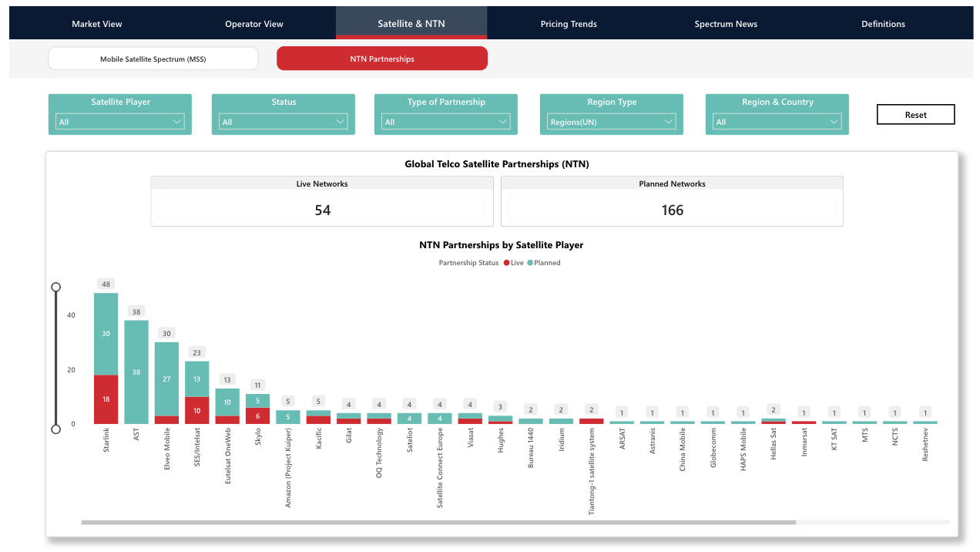Click Elveo Mobile's Planned segment (27)
Image resolution: width=980 pixels, height=552 pixels.
click(x=167, y=379)
